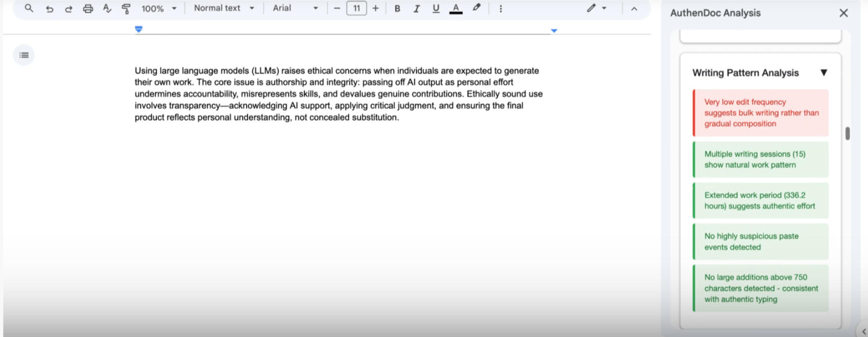Open the Arial font dropdown
The height and width of the screenshot is (337, 868).
coord(295,8)
